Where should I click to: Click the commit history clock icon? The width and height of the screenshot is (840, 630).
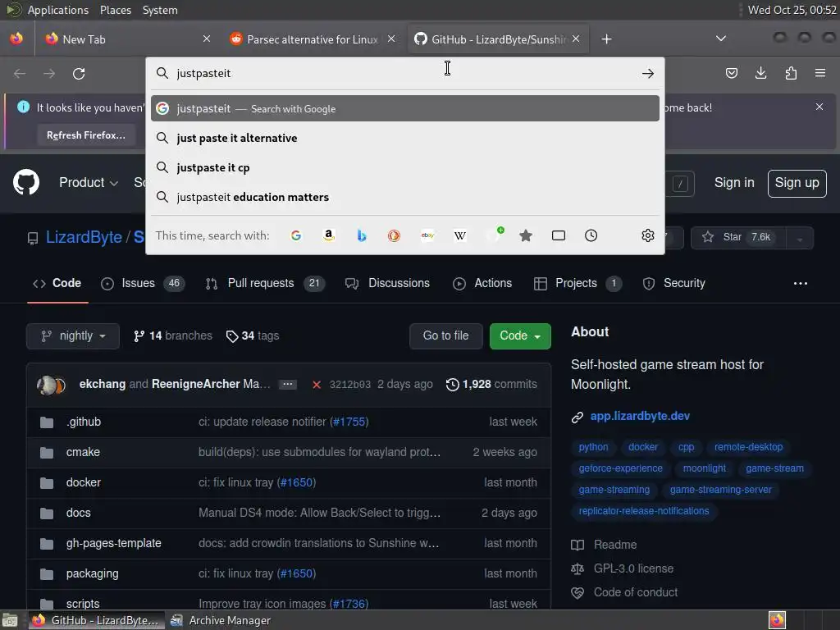452,384
